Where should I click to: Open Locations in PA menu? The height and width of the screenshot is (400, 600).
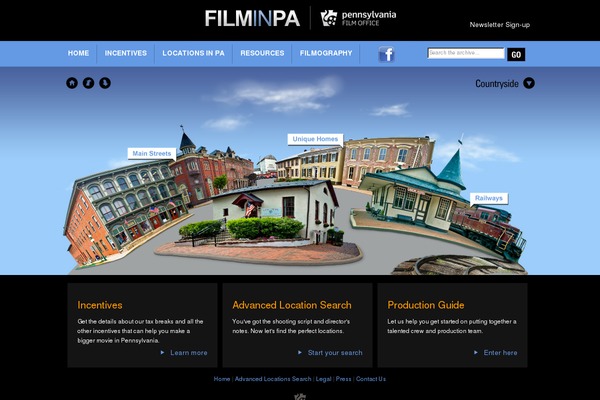(x=194, y=53)
